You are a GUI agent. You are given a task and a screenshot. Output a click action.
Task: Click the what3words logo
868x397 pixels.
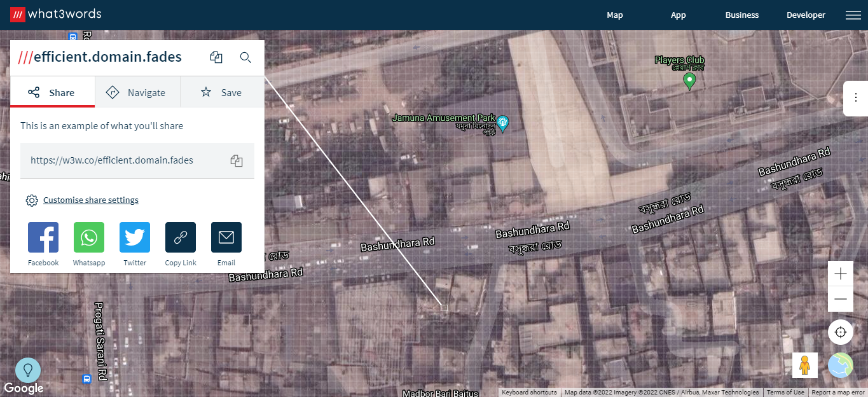[55, 14]
